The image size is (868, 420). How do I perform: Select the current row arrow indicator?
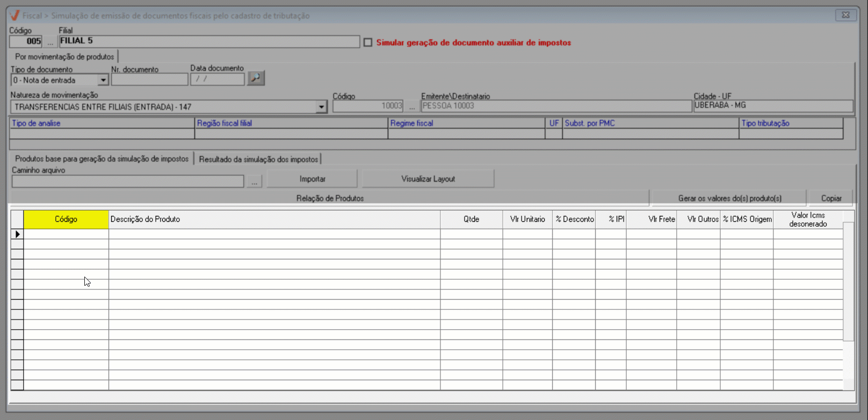click(17, 234)
